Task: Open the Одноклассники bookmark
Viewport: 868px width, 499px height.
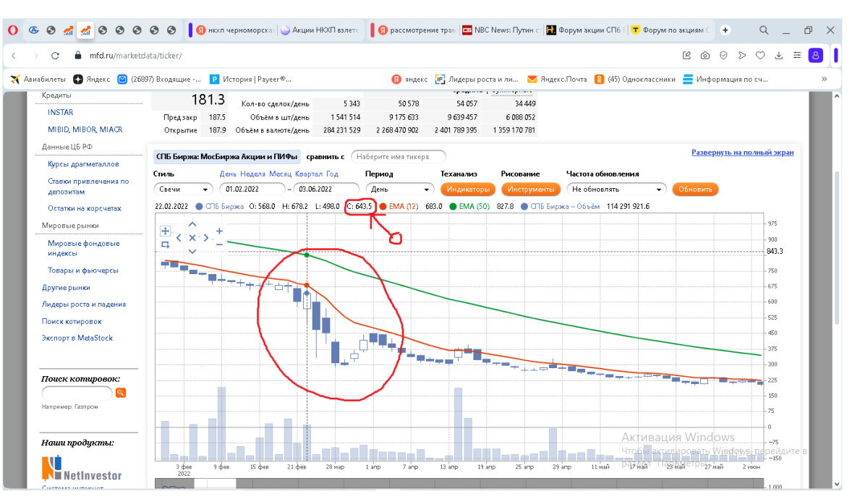Action: coord(635,79)
